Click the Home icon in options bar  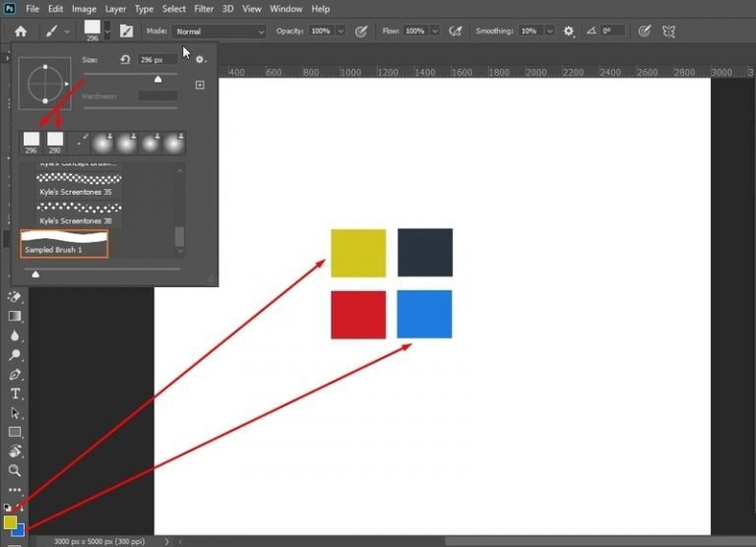tap(21, 31)
